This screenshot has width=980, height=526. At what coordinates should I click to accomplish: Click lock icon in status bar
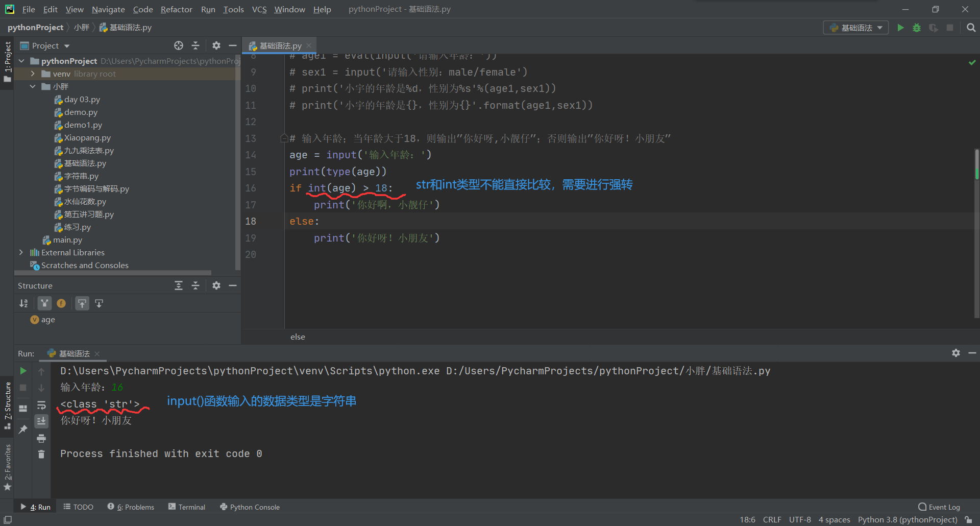tap(968, 520)
